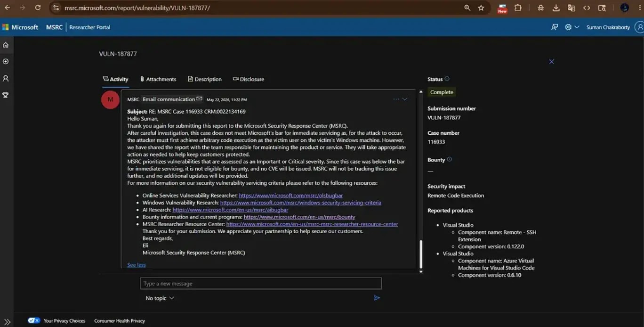Image resolution: width=644 pixels, height=327 pixels.
Task: Click the Component version: 0.122.0 text
Action: tap(491, 246)
